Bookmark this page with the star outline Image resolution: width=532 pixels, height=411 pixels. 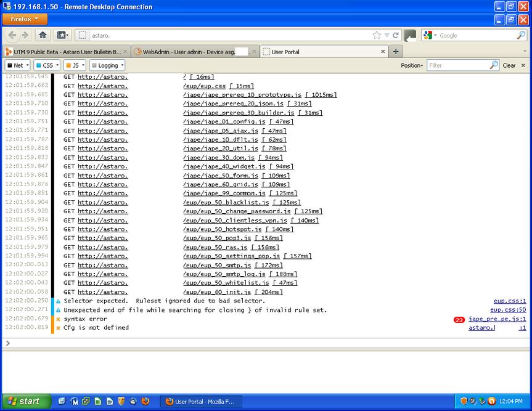377,35
